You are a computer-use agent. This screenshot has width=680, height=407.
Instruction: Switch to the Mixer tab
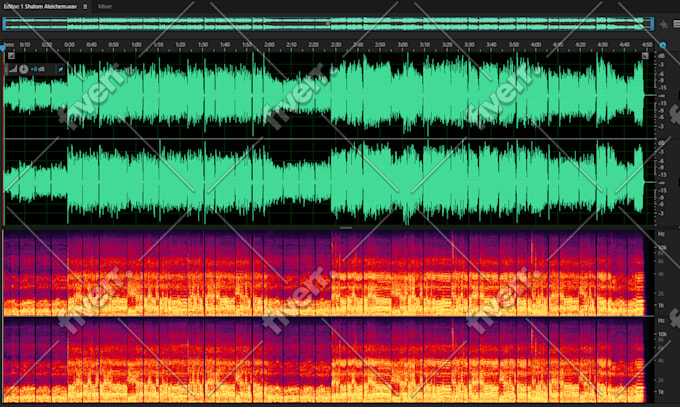(x=105, y=7)
